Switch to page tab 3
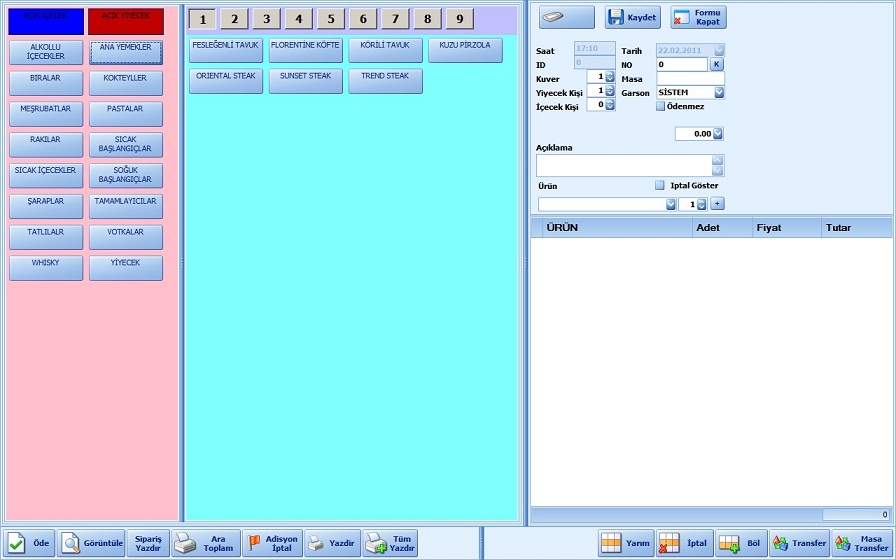This screenshot has width=896, height=560. [266, 19]
